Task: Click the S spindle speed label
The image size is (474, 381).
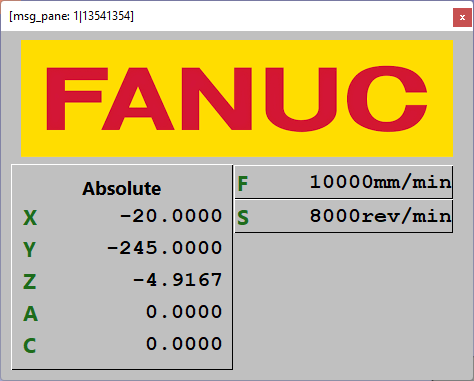Action: pos(243,218)
